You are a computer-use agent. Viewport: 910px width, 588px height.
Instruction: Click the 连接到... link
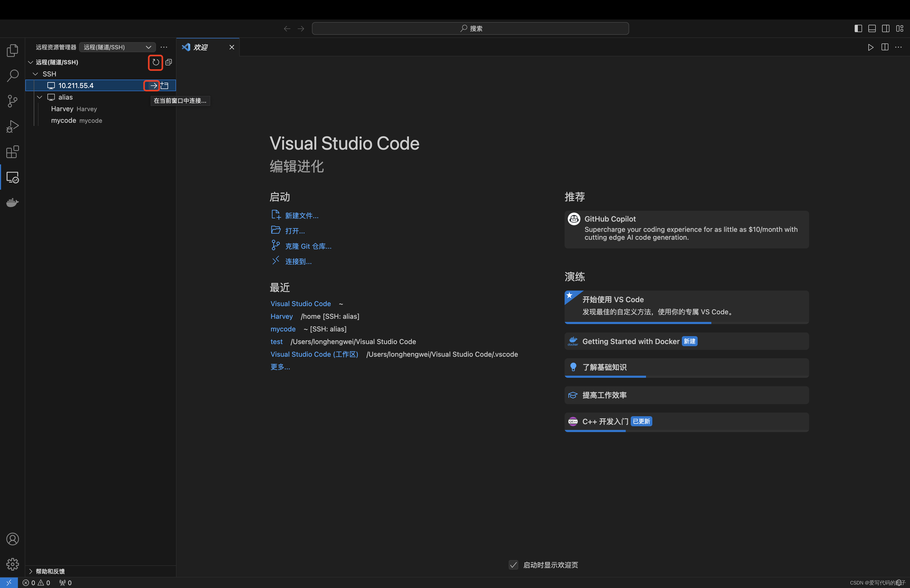point(298,262)
